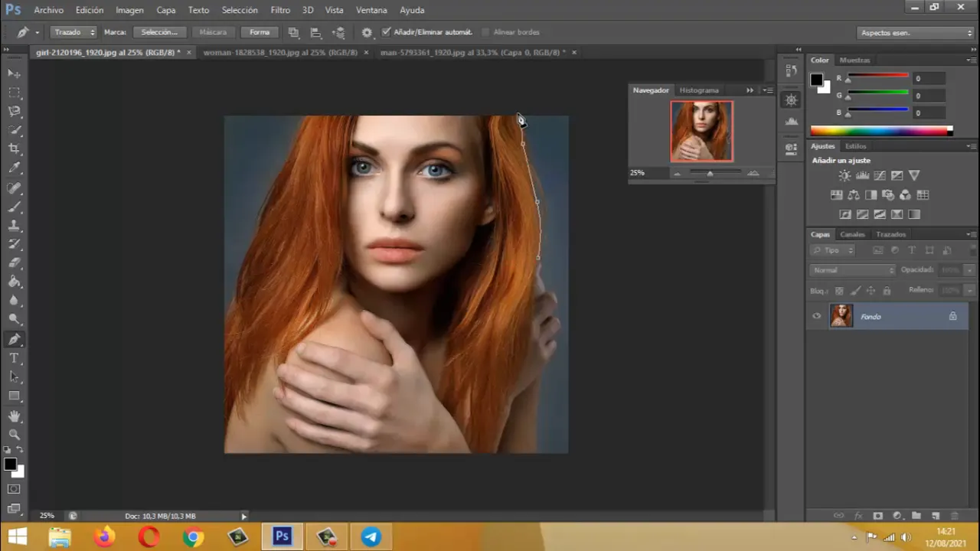Toggle the lock image pixels brush button
The image size is (980, 551).
(855, 291)
